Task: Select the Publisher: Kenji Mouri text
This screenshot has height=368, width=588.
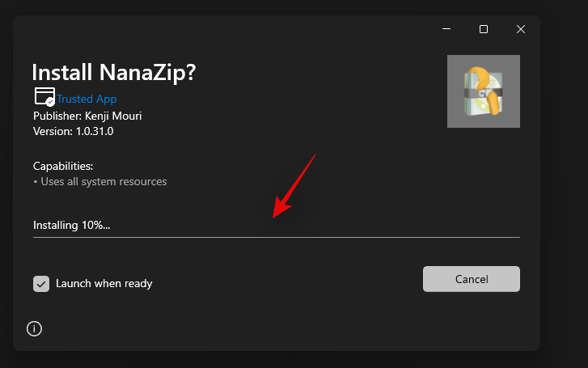Action: click(87, 116)
